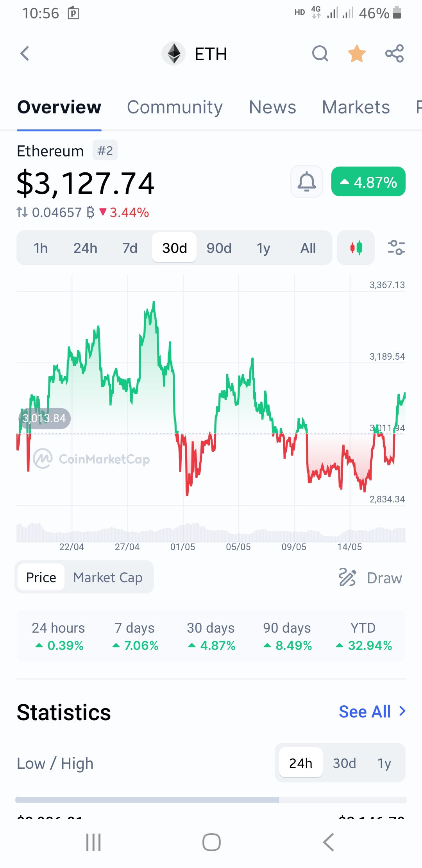Image resolution: width=422 pixels, height=868 pixels.
Task: Switch chart to Market Cap mode
Action: click(x=108, y=577)
